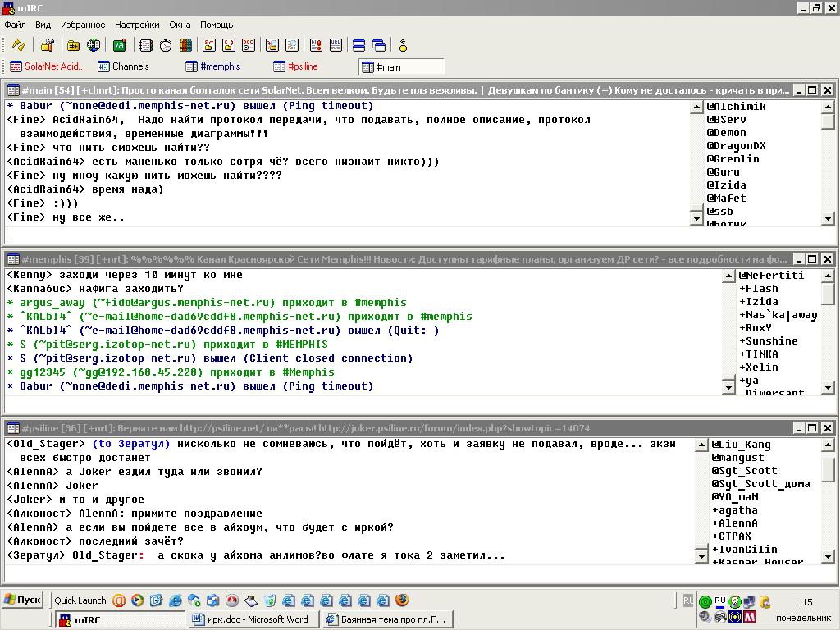The width and height of the screenshot is (840, 630).
Task: Open the Address Book toolbar icon
Action: (x=145, y=45)
